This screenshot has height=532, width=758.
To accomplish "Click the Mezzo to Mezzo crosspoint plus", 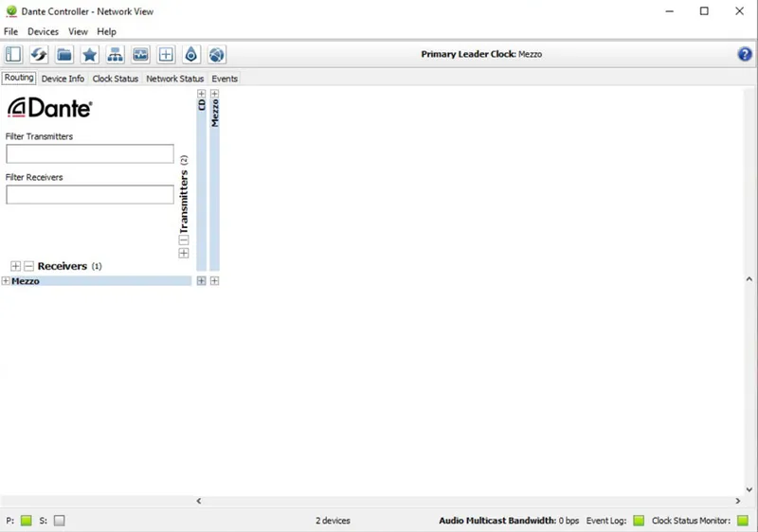I will (x=215, y=281).
